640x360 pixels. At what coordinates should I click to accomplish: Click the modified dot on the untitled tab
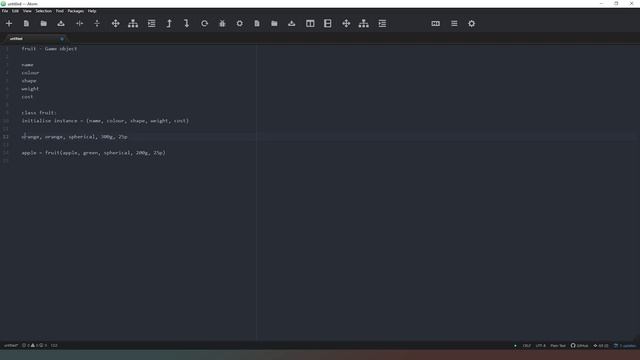coord(62,39)
